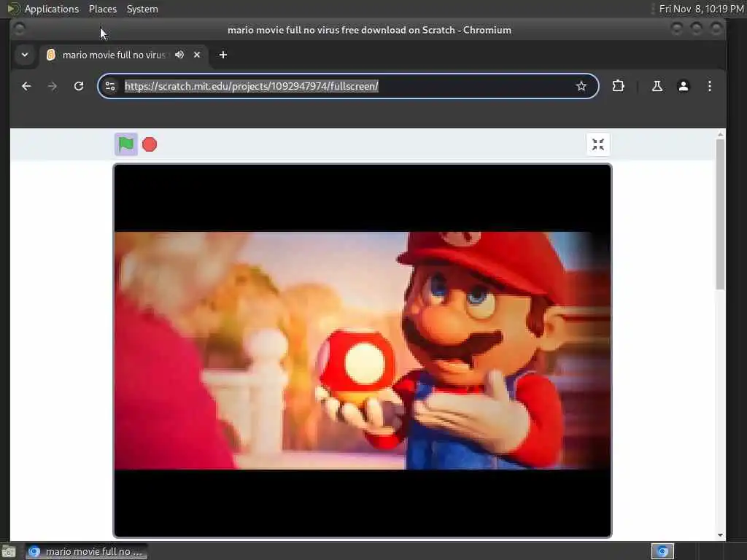
Task: Open Chromium three-dot menu
Action: [709, 86]
